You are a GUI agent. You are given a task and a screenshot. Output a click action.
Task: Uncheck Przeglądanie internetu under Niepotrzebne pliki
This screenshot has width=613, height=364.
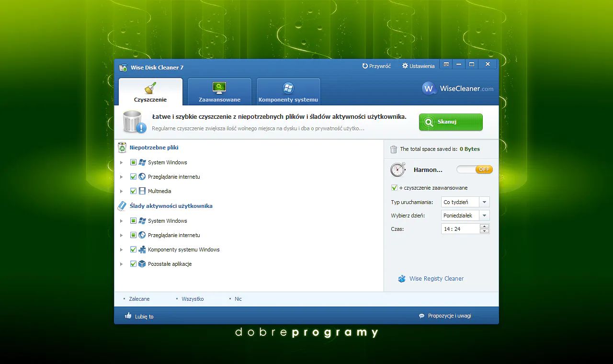point(134,177)
